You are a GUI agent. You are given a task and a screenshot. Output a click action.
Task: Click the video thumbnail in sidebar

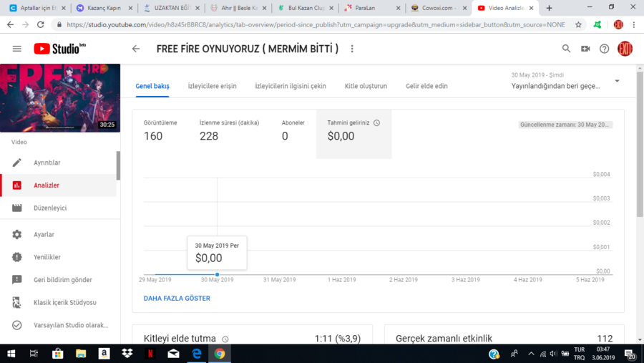coord(60,98)
